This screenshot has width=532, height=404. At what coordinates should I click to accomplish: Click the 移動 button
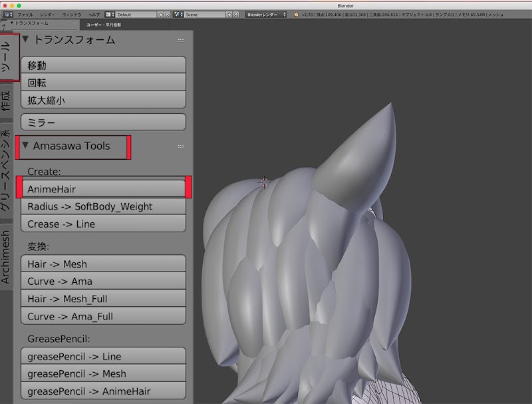(x=104, y=65)
